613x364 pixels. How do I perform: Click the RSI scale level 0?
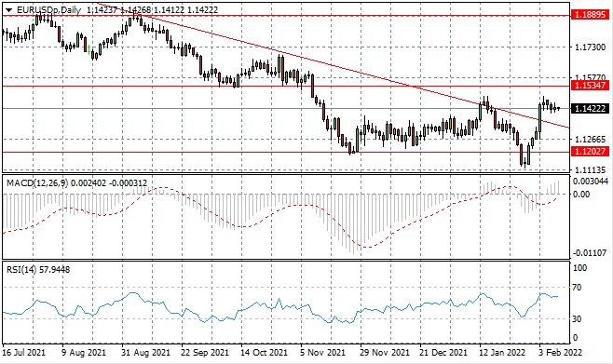[575, 337]
